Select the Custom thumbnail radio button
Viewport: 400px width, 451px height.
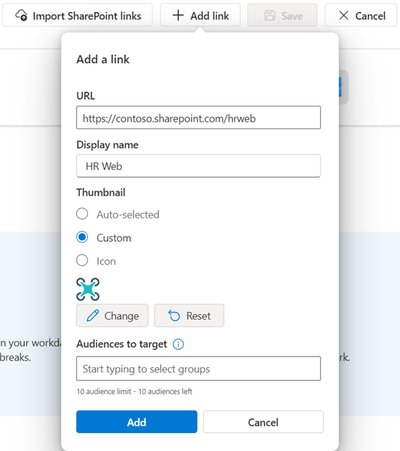[x=82, y=237]
